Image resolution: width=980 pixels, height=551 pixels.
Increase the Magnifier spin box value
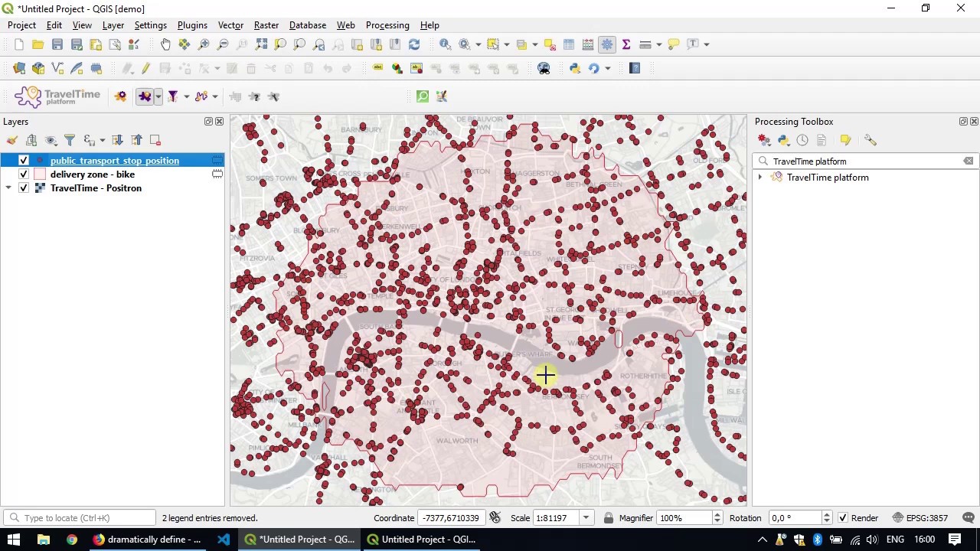pos(717,515)
